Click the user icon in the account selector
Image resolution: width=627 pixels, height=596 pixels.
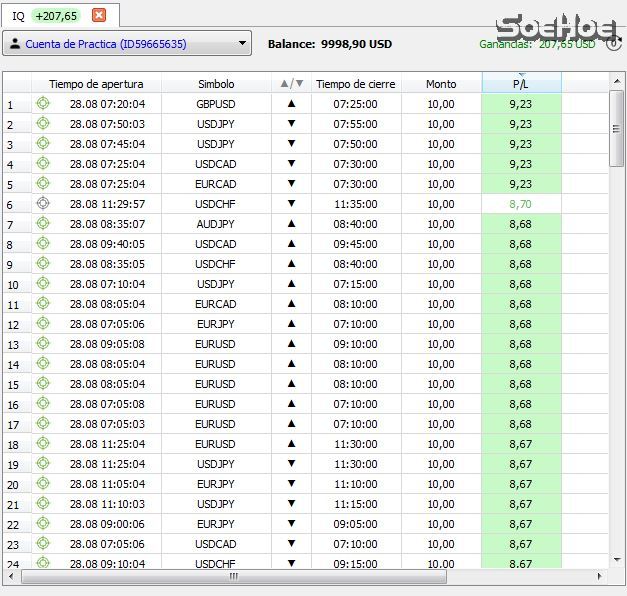[x=15, y=44]
